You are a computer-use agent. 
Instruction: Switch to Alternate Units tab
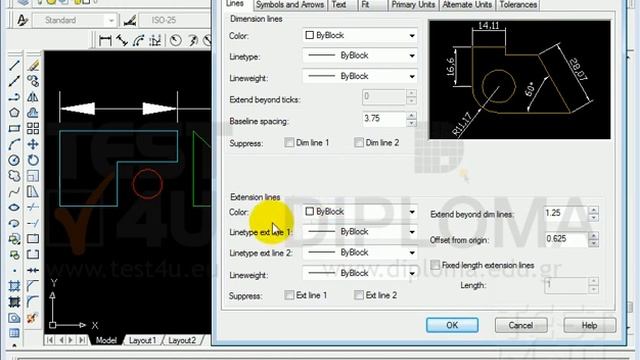click(x=467, y=5)
